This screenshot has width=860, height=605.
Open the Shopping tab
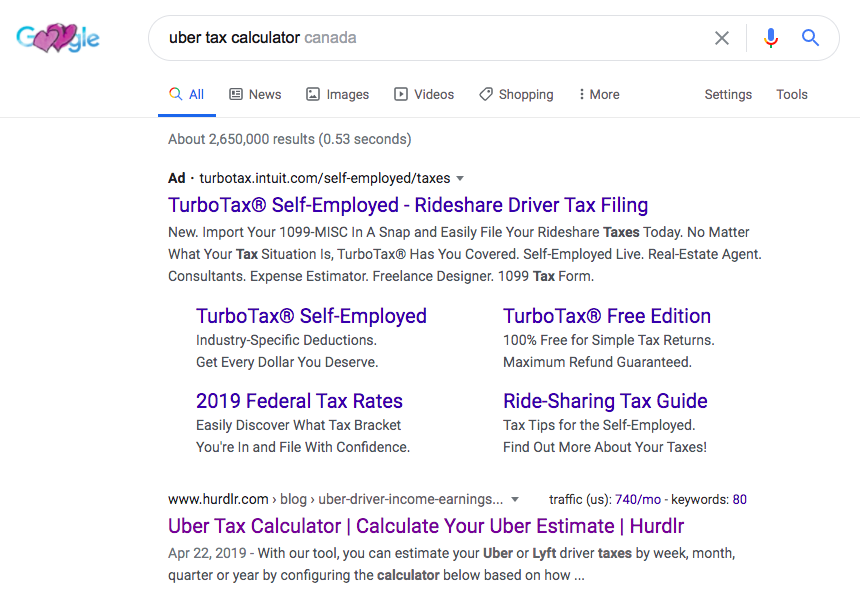516,94
